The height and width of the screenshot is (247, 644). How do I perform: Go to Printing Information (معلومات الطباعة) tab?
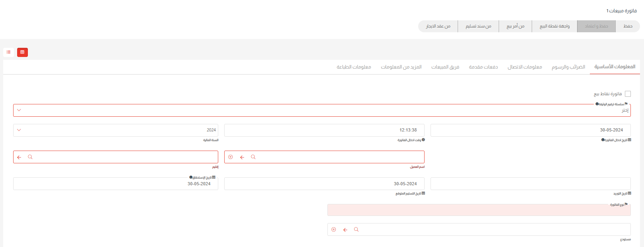(354, 67)
